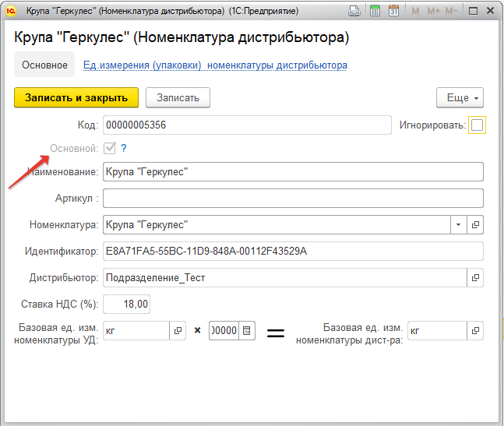Click the empty Артикул field

(293, 199)
